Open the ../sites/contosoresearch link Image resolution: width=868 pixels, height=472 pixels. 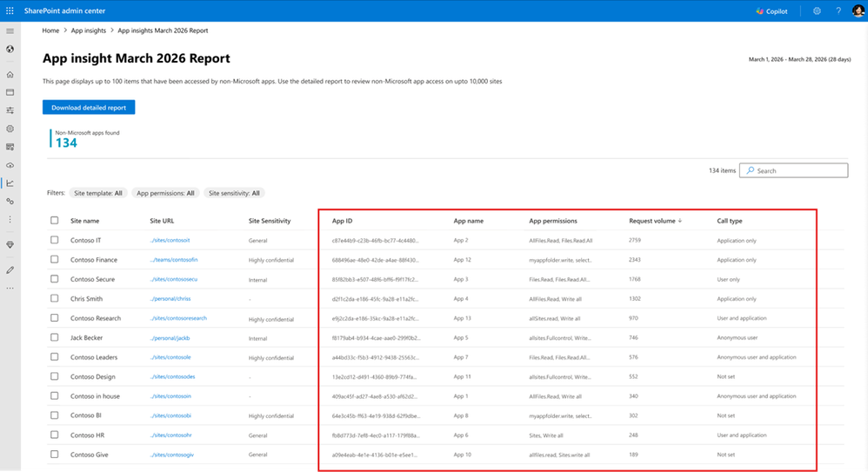(178, 318)
